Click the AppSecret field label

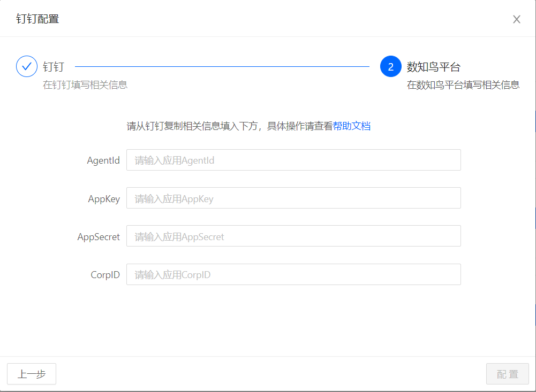99,236
